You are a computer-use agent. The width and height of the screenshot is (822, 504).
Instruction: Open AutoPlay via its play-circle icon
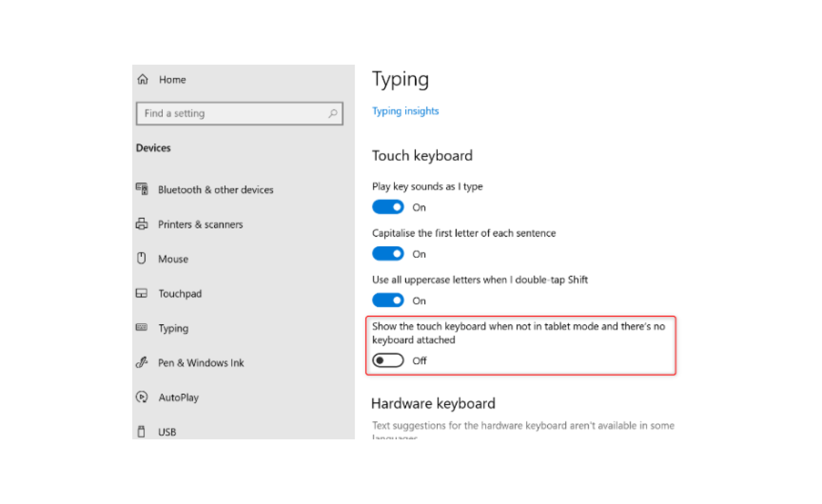coord(141,397)
